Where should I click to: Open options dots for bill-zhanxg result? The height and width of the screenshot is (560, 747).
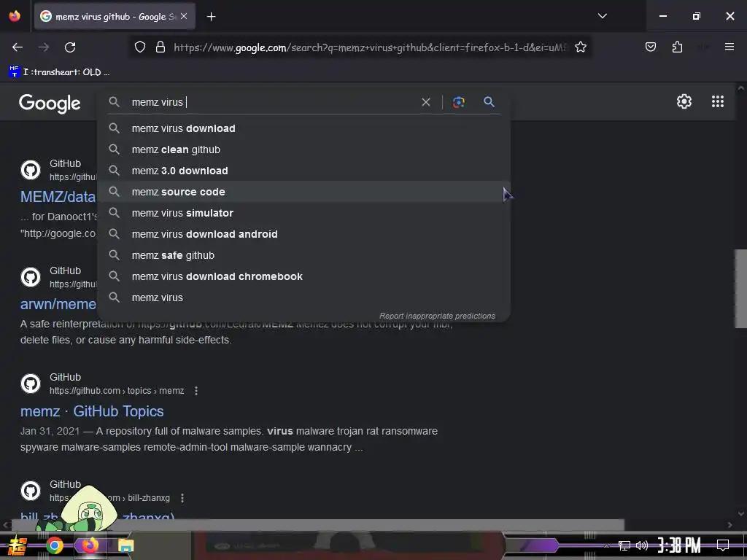tap(182, 497)
